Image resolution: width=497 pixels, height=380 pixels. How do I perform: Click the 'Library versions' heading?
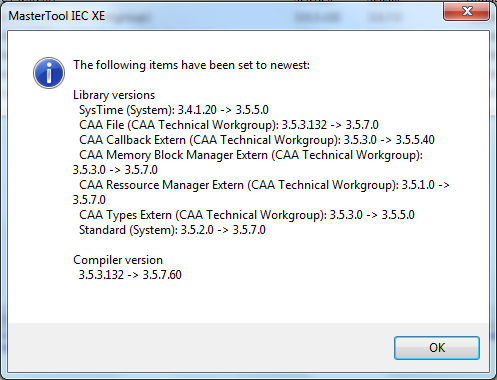114,95
